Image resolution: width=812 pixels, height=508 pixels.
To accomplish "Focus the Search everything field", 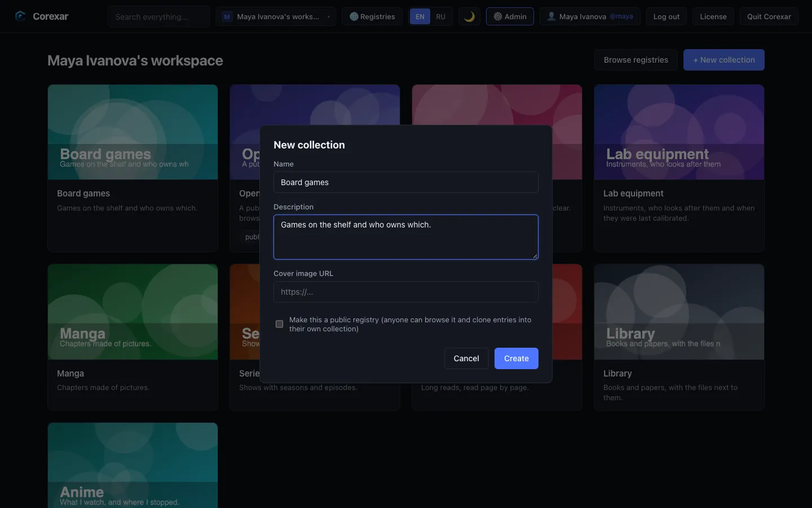I will pyautogui.click(x=159, y=17).
